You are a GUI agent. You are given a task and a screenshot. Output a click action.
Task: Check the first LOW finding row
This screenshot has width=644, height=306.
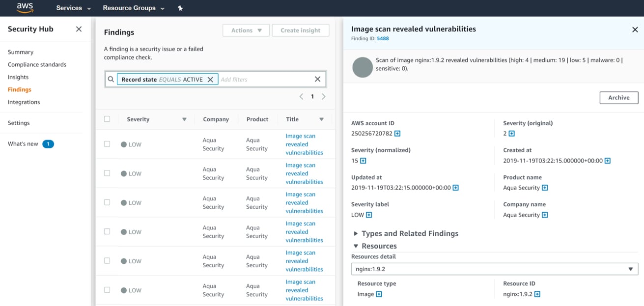tap(107, 144)
